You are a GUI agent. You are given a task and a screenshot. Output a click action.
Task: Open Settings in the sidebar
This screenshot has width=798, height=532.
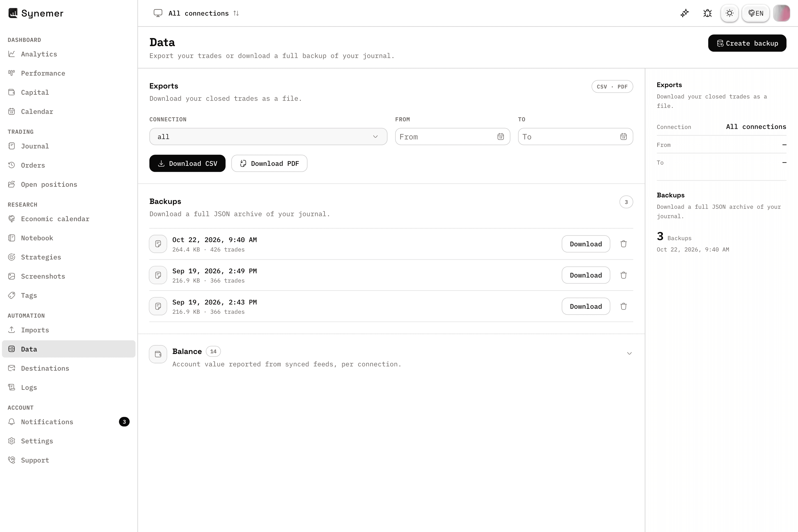pyautogui.click(x=69, y=441)
